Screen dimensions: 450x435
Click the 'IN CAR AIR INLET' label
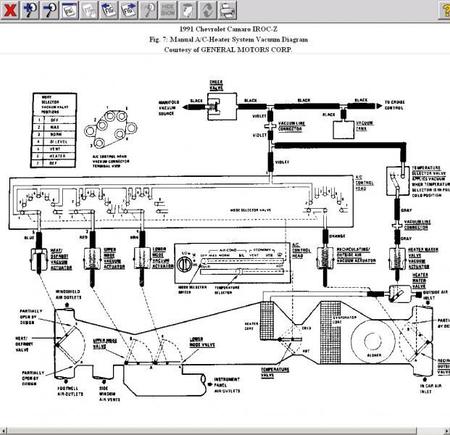(431, 389)
